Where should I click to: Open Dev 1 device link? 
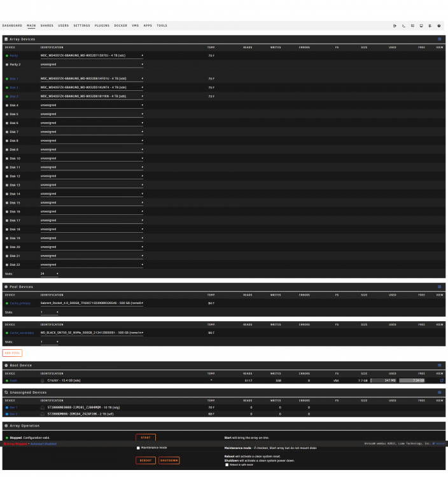(x=14, y=408)
